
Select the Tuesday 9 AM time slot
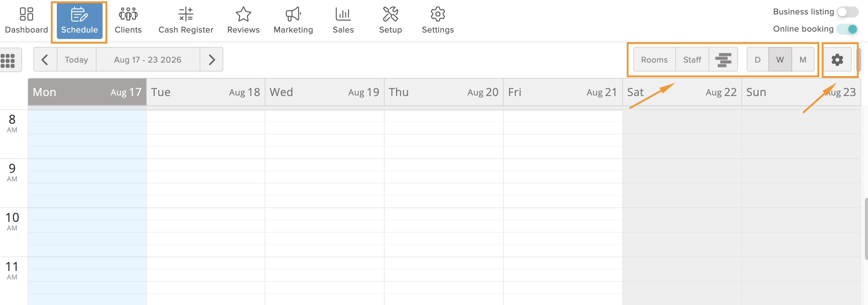206,165
